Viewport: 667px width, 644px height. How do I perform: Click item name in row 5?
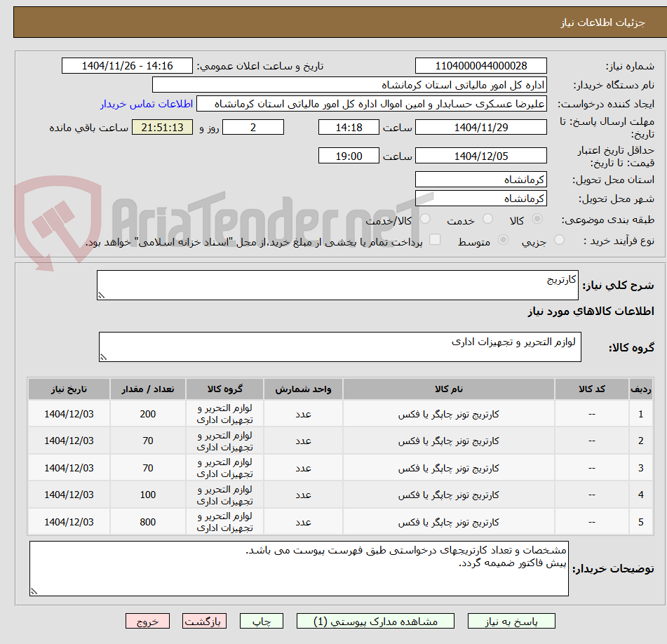tap(448, 522)
